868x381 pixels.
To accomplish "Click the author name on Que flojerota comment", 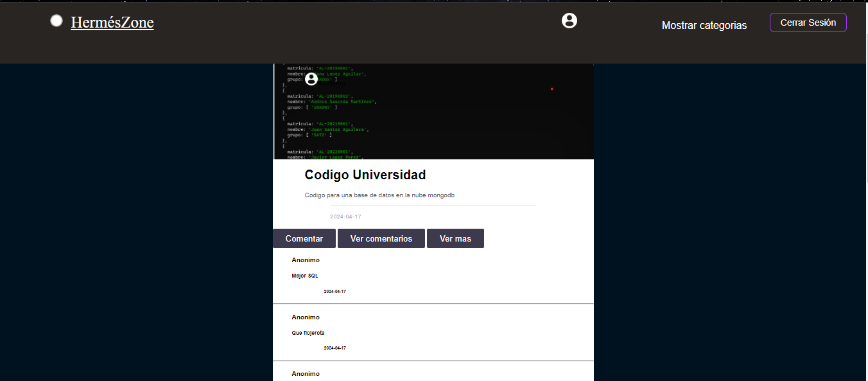I will coord(306,317).
